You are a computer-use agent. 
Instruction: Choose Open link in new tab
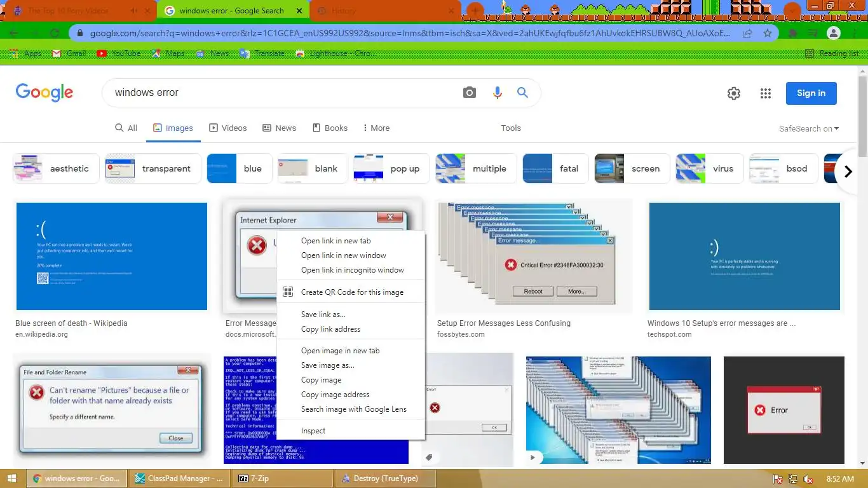(351, 241)
